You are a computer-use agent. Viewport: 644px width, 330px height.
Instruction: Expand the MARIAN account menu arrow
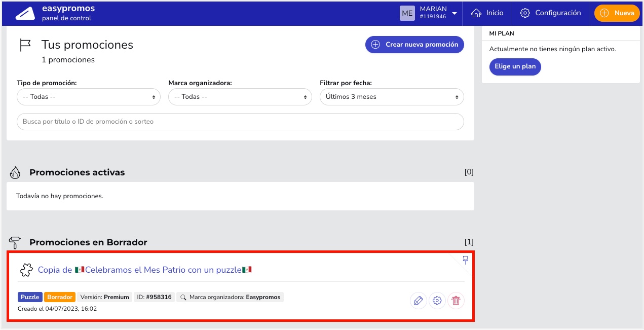(x=454, y=13)
